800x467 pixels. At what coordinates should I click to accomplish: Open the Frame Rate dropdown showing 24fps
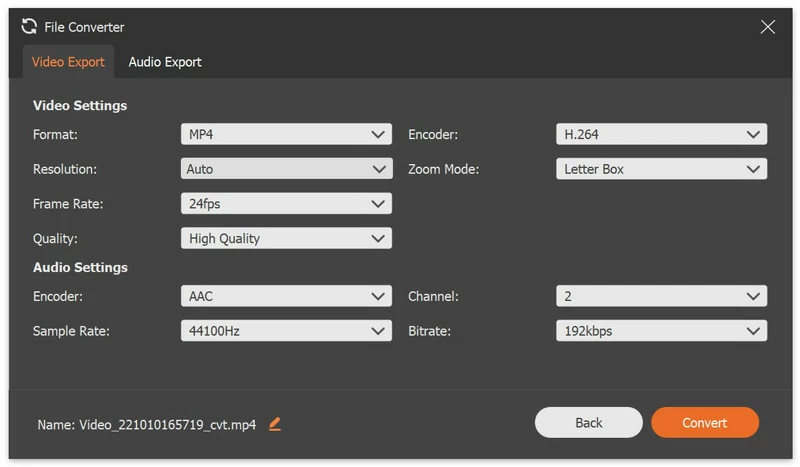coord(286,204)
